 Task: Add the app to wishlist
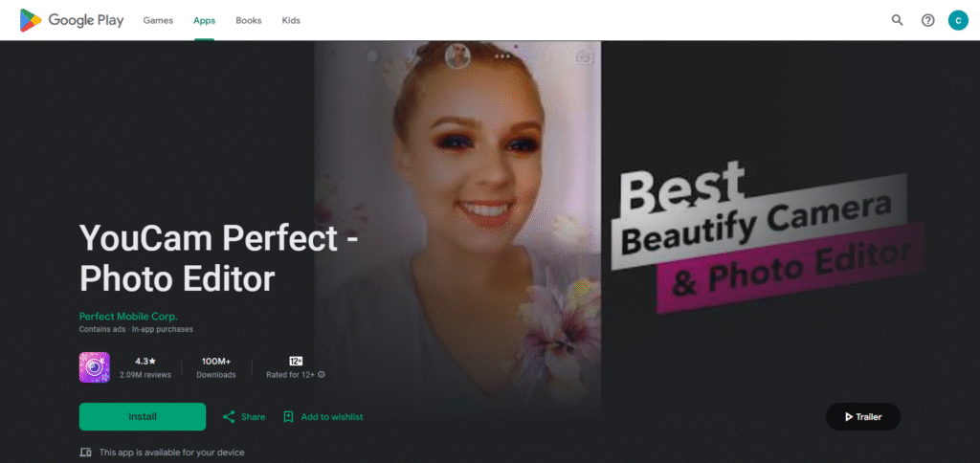tap(323, 417)
